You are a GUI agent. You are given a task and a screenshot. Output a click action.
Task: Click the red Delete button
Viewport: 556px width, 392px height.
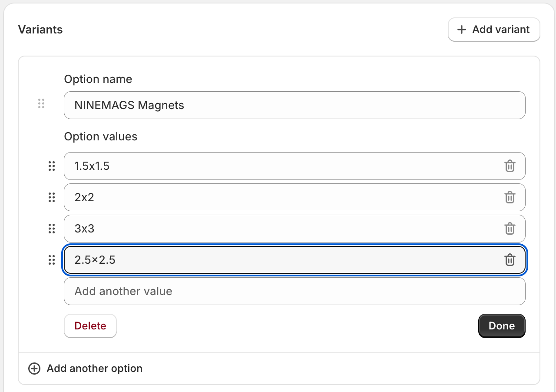pos(90,326)
